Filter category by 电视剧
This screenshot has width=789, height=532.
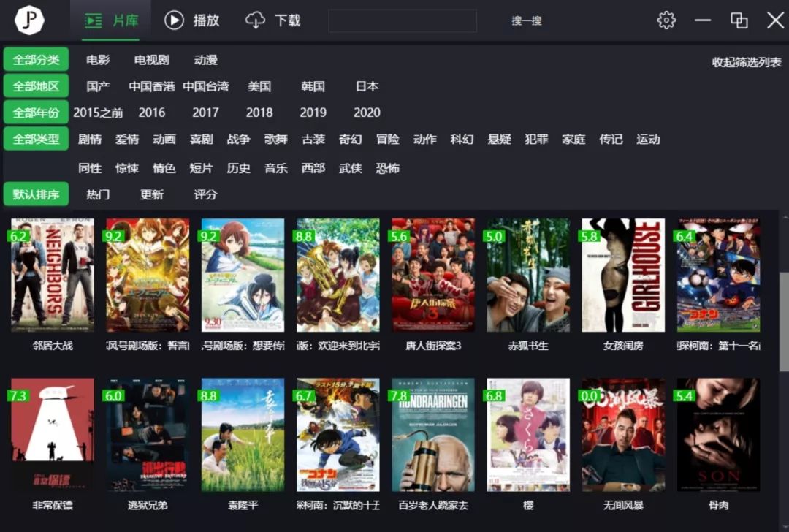151,60
